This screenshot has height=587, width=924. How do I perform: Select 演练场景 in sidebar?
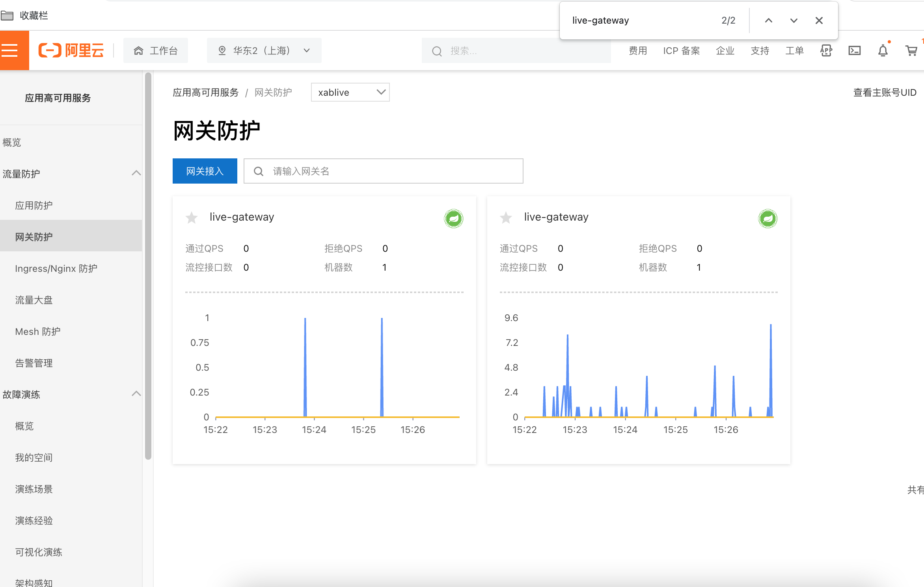[x=34, y=489]
